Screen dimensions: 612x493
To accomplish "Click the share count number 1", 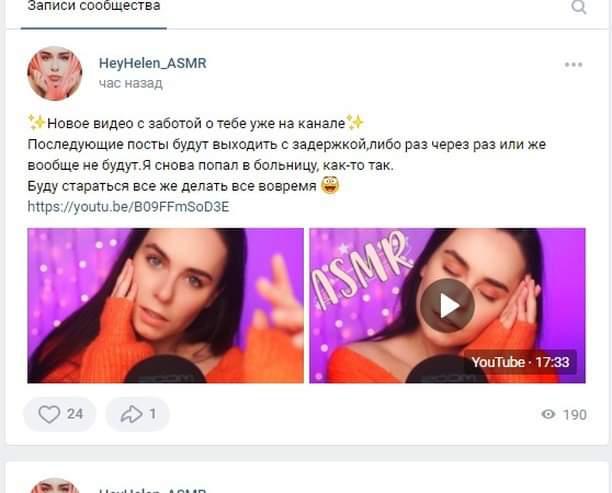I will pos(153,414).
